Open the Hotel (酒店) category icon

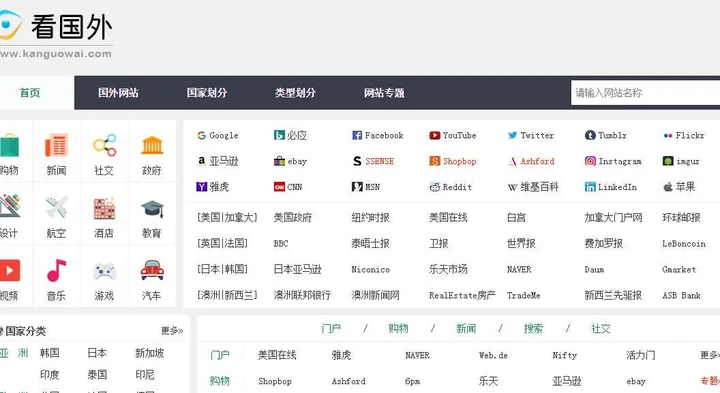(x=104, y=208)
